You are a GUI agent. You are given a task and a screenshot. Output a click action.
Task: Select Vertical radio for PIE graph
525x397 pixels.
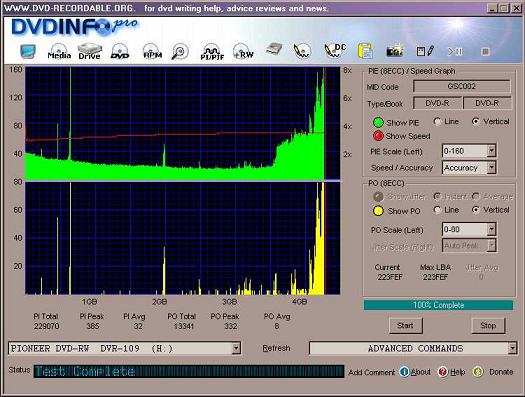475,122
